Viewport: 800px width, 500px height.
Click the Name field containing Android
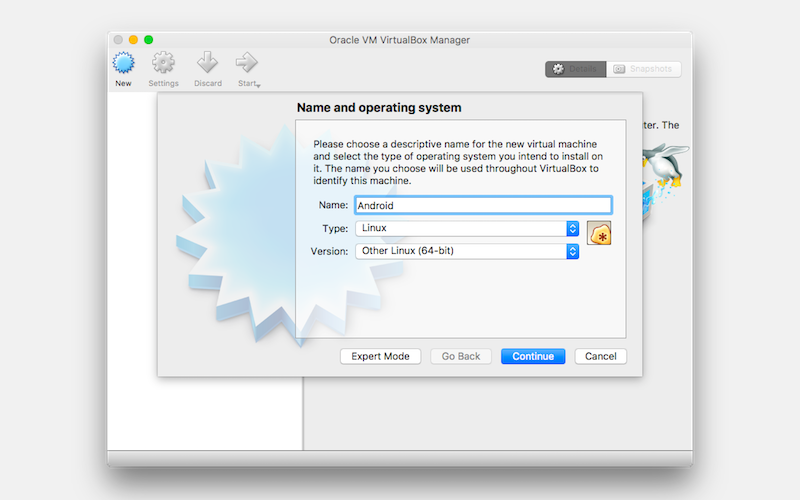point(483,205)
